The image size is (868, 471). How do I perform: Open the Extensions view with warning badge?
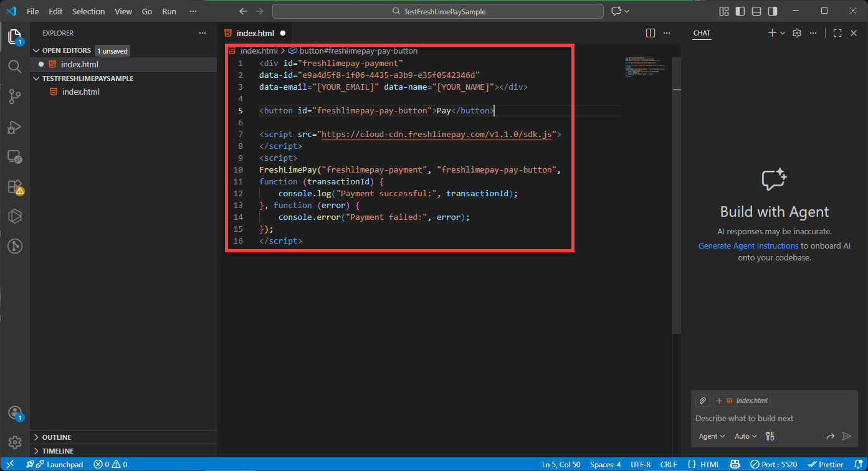[14, 187]
